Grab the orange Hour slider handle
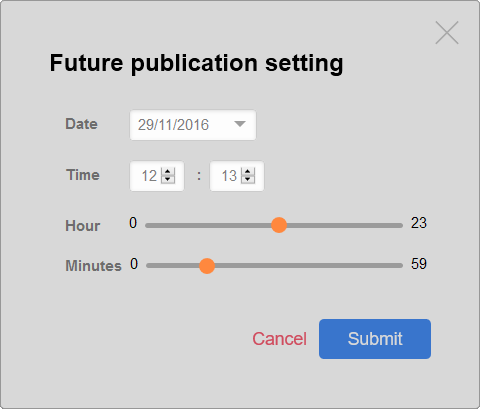 pyautogui.click(x=279, y=225)
